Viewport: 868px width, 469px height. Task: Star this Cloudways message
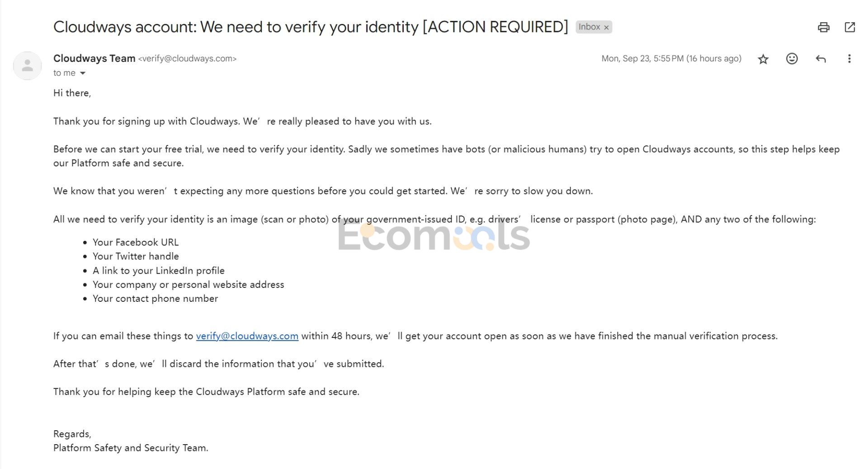[763, 59]
